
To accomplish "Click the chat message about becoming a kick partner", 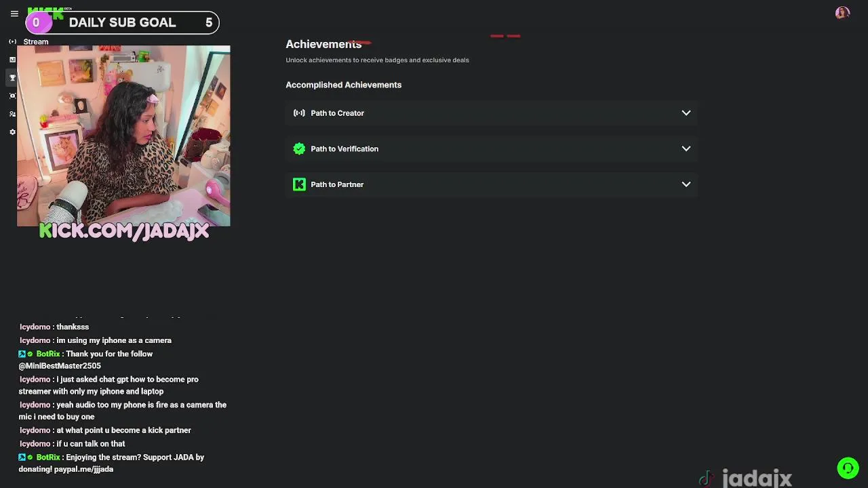I will pos(105,430).
